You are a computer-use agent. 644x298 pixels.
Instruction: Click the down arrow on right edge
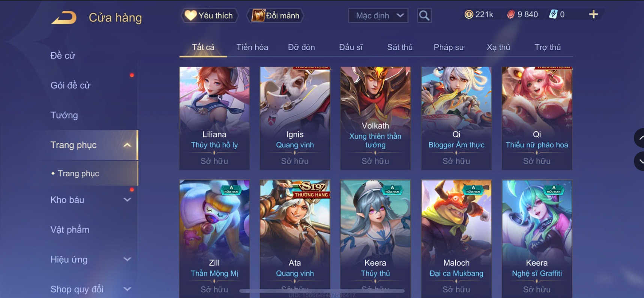click(640, 161)
